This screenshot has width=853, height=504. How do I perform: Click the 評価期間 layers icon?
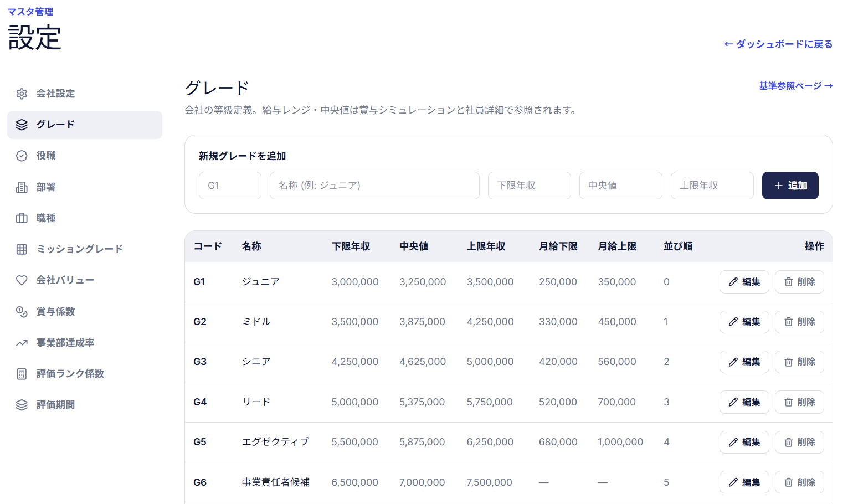pos(22,405)
